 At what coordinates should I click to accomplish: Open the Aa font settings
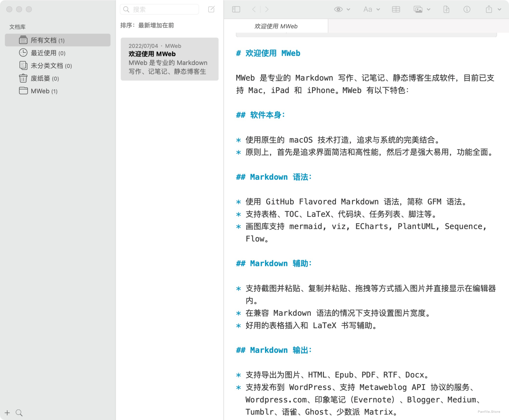368,9
